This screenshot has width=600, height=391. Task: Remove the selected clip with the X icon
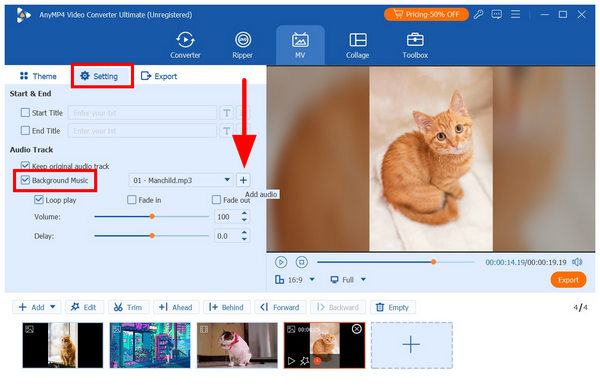[x=357, y=329]
